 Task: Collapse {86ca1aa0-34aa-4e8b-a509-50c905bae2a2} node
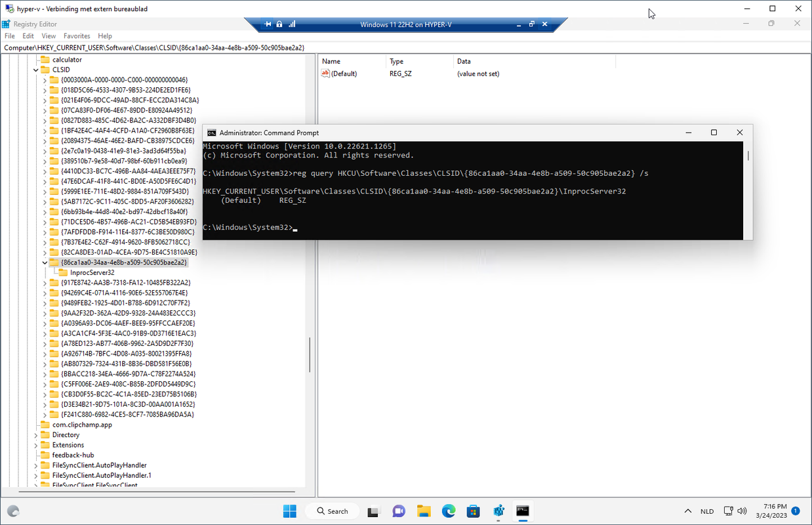pos(45,262)
